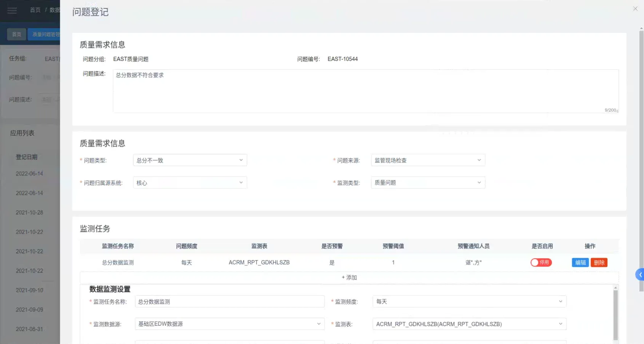
Task: Click the hamburger menu icon
Action: (12, 10)
